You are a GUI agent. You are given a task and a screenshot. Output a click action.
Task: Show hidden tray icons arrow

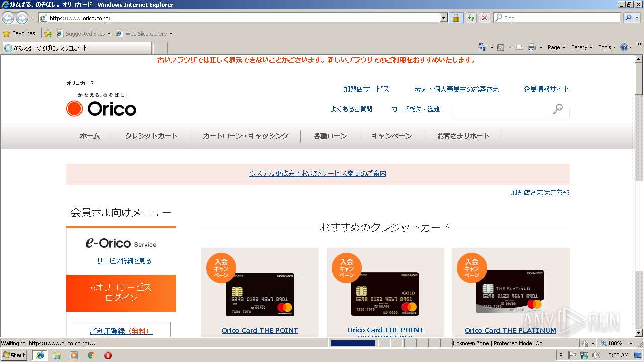[561, 355]
